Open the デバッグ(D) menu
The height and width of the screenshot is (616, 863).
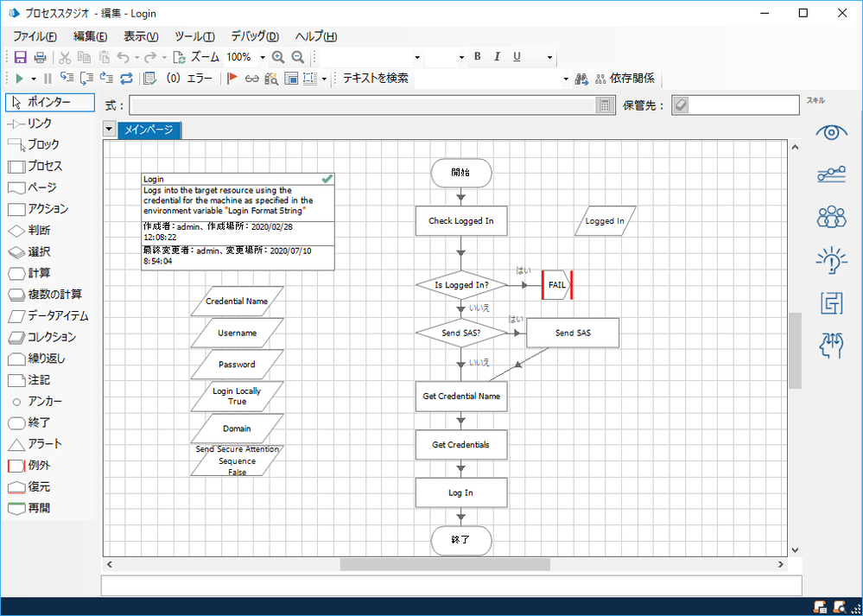pos(254,37)
